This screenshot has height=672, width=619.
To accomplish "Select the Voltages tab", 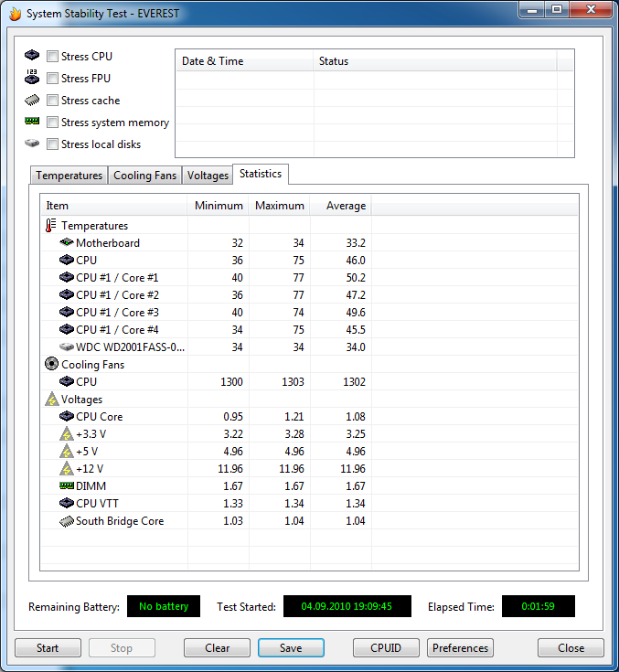I will pyautogui.click(x=208, y=176).
